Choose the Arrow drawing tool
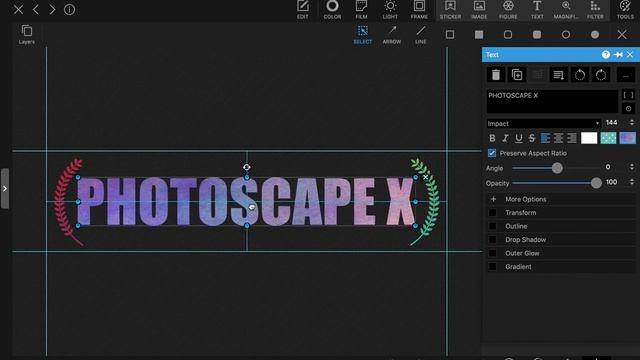The height and width of the screenshot is (360, 640). click(x=392, y=35)
